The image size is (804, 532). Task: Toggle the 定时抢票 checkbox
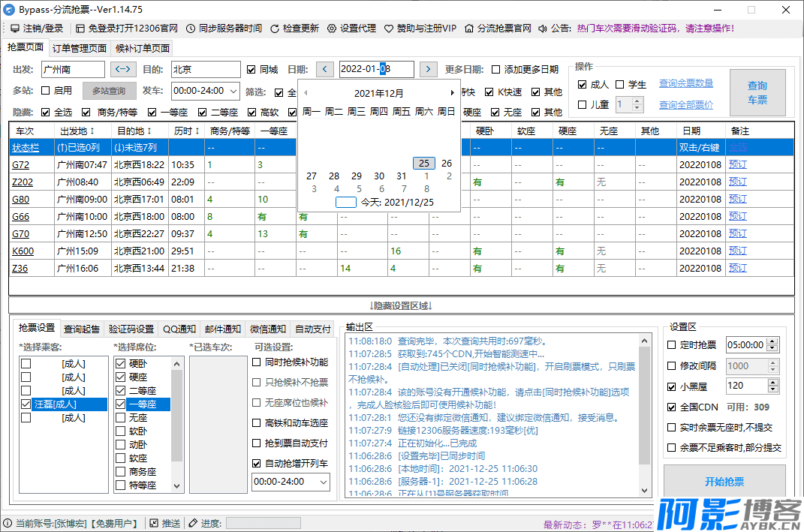(672, 345)
